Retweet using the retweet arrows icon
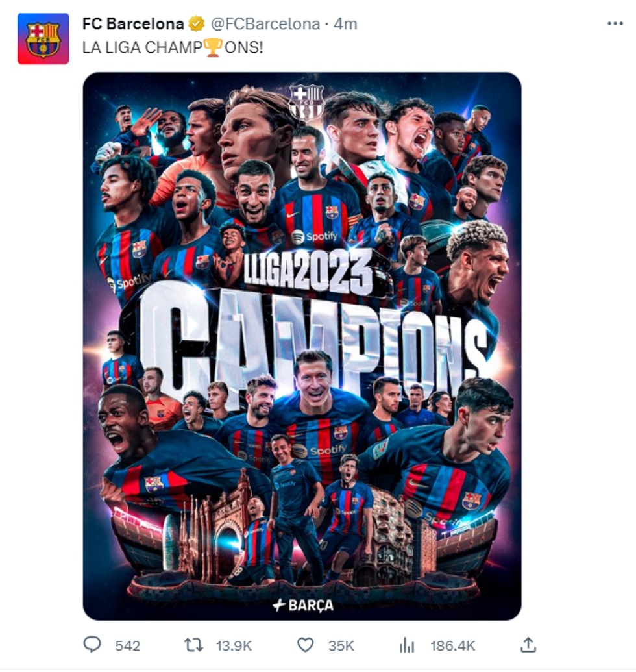Viewport: 636px width, 672px height. pyautogui.click(x=193, y=645)
